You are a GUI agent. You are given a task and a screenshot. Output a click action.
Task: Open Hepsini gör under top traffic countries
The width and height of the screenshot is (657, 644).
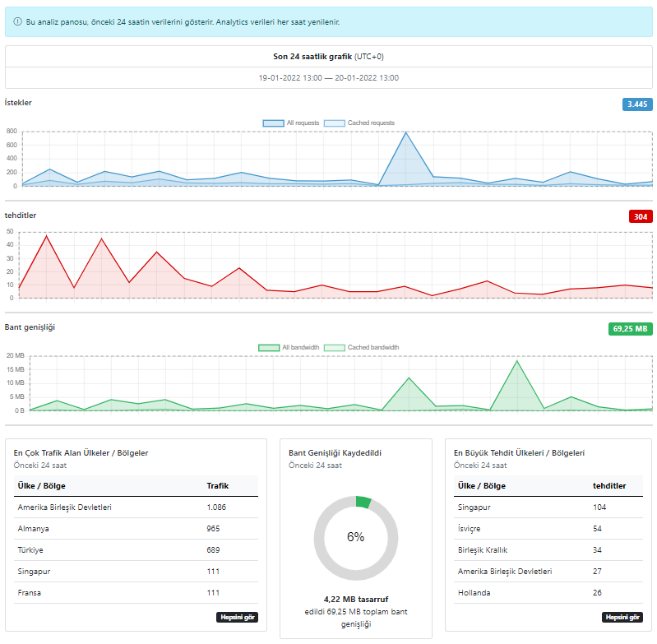click(237, 617)
